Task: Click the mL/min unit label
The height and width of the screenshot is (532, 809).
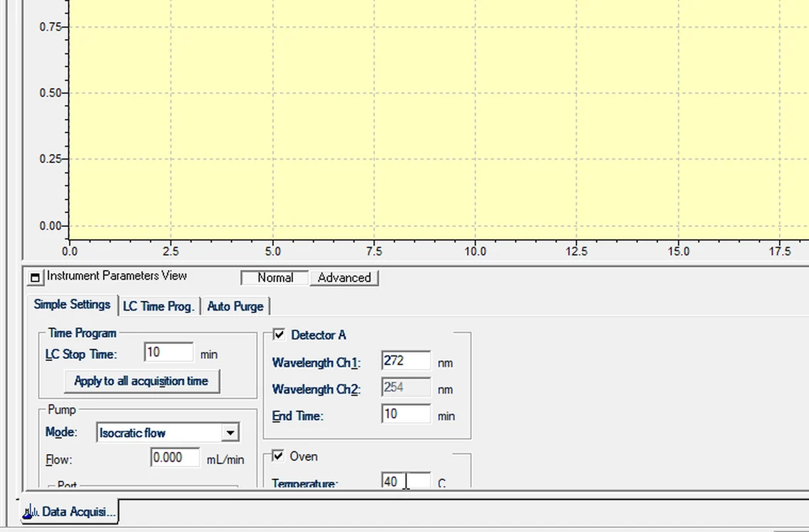Action: 226,460
